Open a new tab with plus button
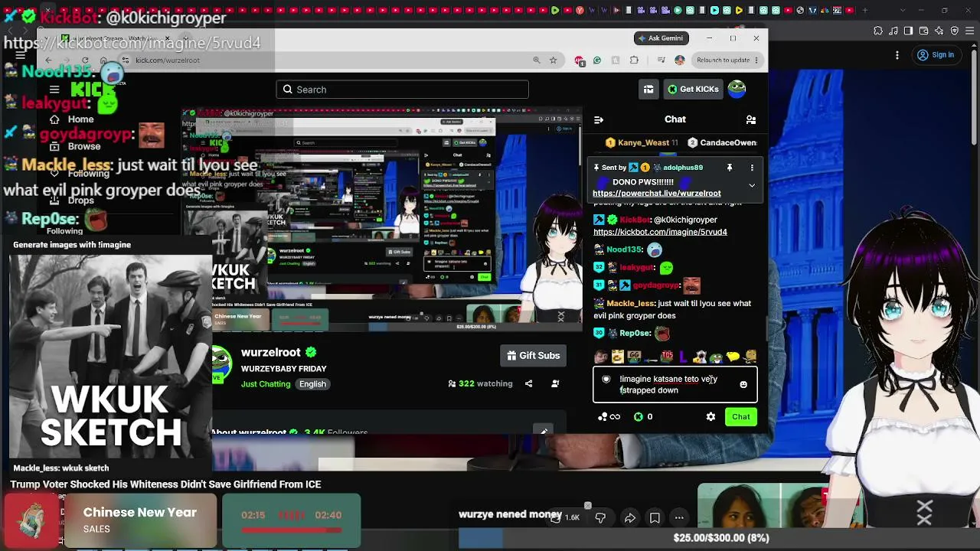980x551 pixels. 865,11
